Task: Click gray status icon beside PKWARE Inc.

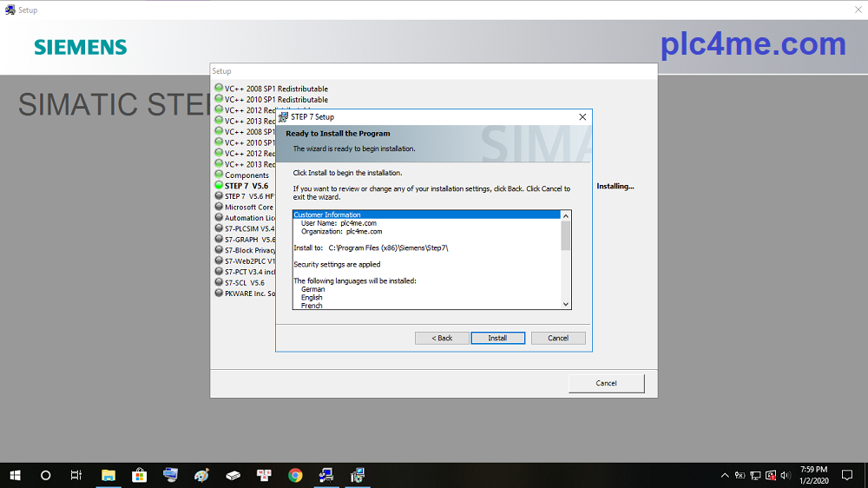Action: 219,293
